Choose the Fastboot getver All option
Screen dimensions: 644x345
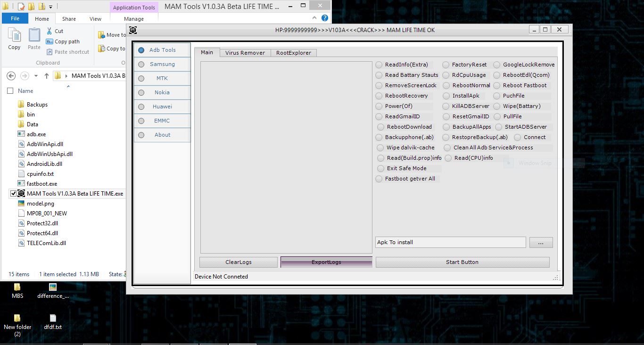pyautogui.click(x=379, y=179)
